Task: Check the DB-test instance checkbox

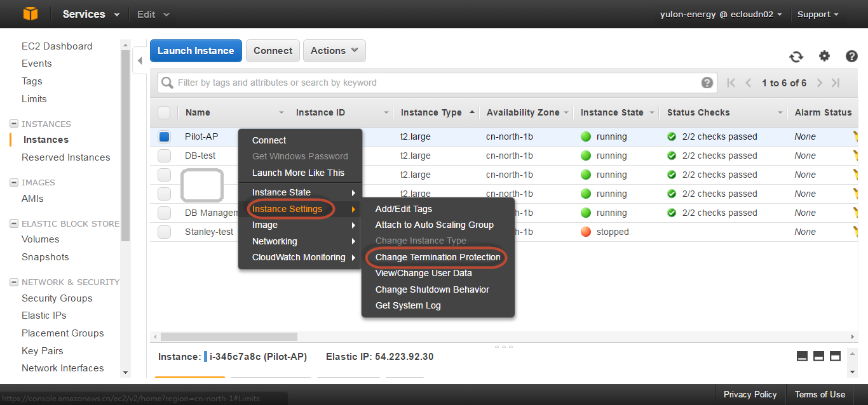Action: pos(164,156)
